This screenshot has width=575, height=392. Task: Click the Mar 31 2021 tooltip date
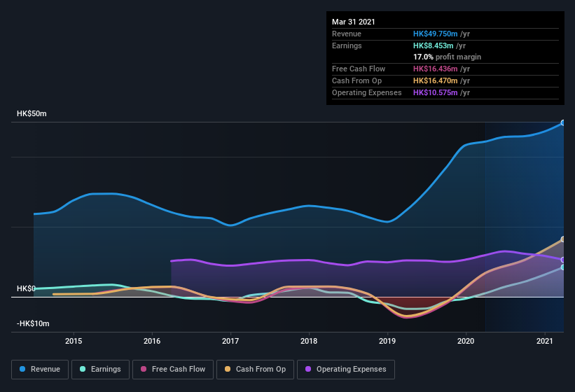(x=354, y=22)
